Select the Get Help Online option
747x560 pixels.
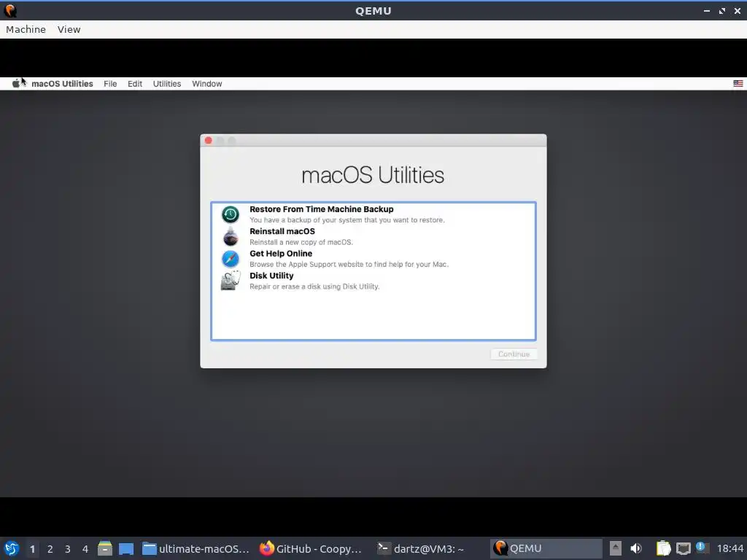coord(373,259)
